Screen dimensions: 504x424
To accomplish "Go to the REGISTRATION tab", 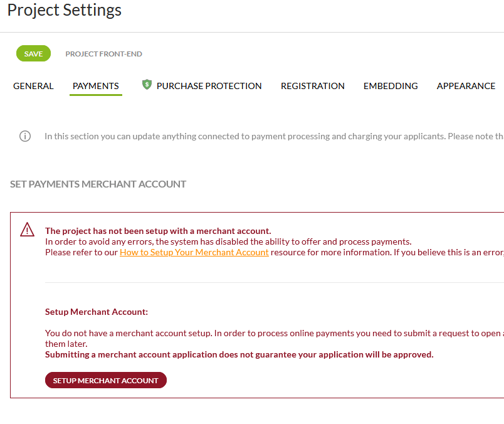I will [313, 86].
